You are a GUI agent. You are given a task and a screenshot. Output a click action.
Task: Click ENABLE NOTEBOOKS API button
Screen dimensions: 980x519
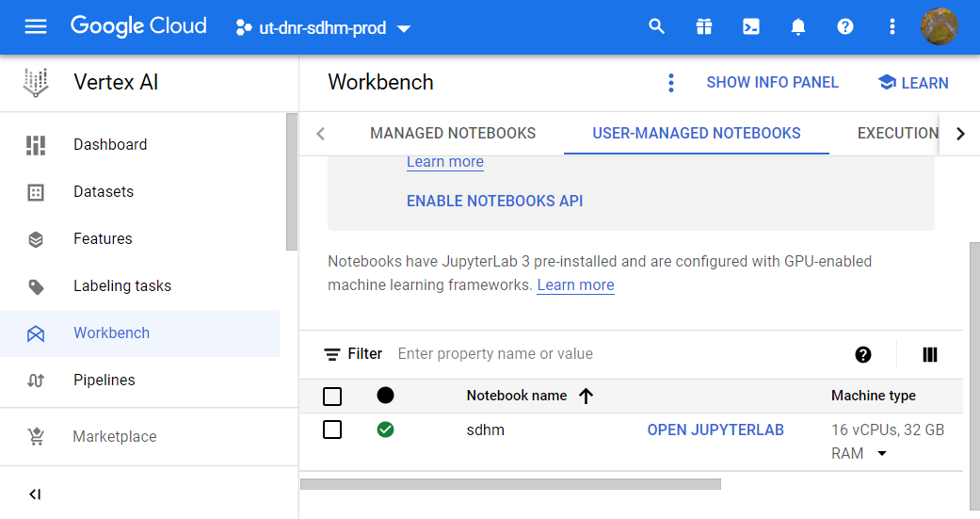pyautogui.click(x=494, y=201)
